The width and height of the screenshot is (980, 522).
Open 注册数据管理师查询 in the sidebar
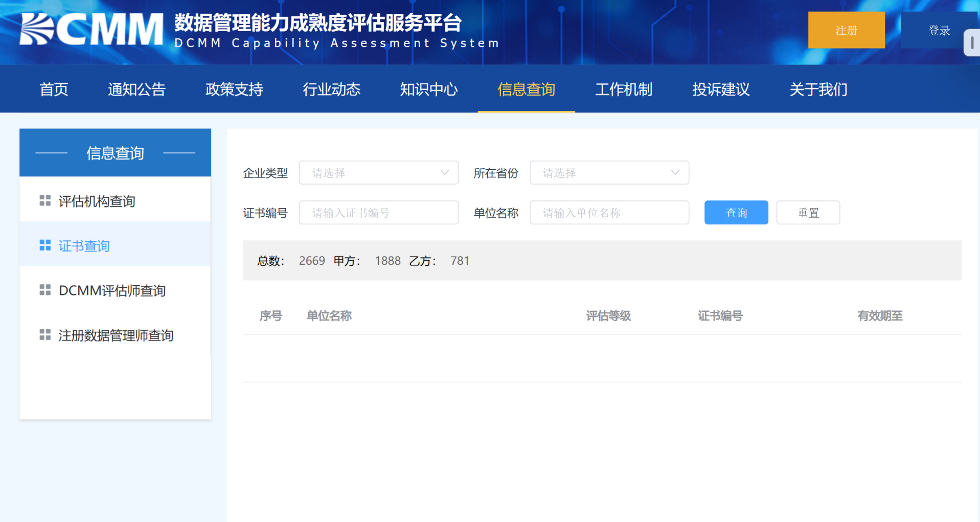(x=115, y=335)
